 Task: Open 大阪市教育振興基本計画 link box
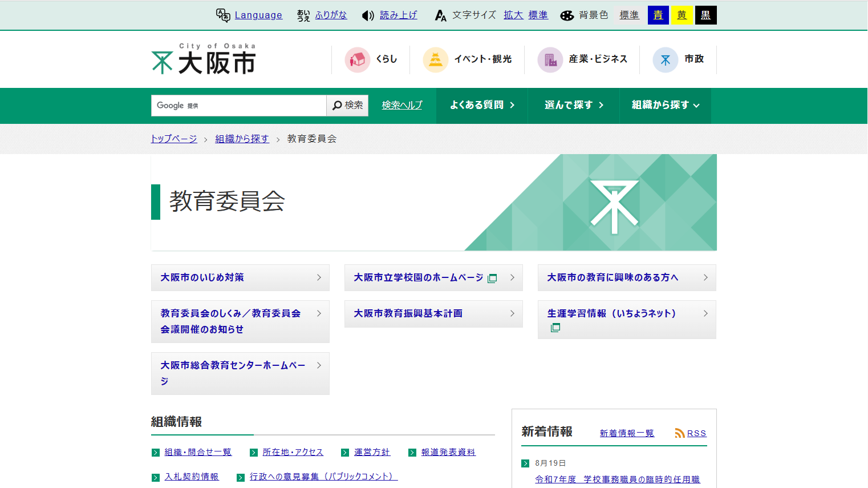coord(433,314)
